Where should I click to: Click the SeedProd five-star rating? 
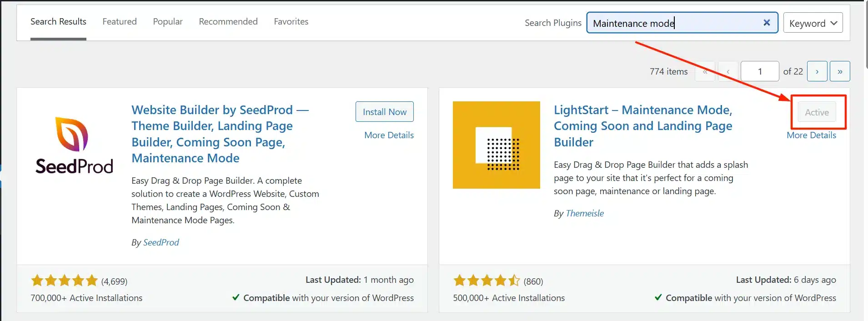(x=64, y=281)
